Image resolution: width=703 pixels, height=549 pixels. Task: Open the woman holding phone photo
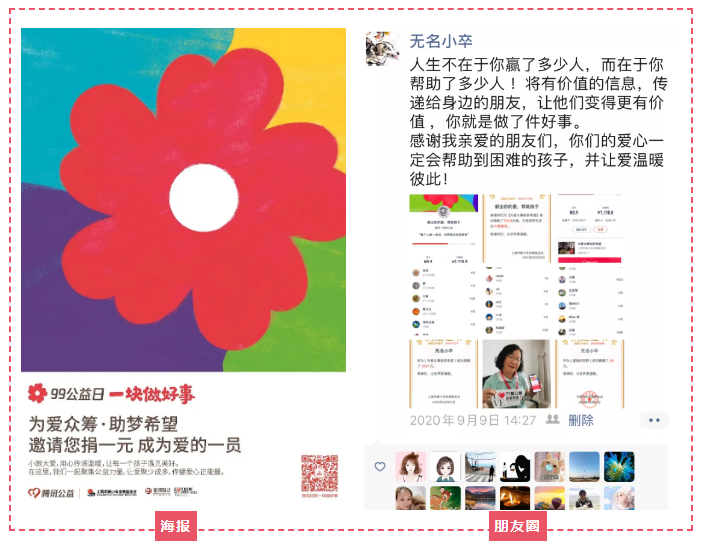point(516,374)
